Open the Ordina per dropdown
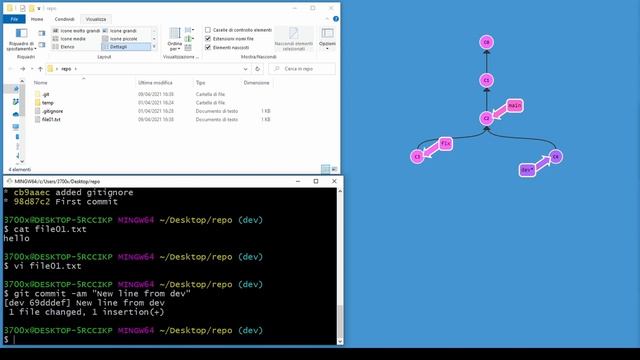The width and height of the screenshot is (640, 360). 175,39
